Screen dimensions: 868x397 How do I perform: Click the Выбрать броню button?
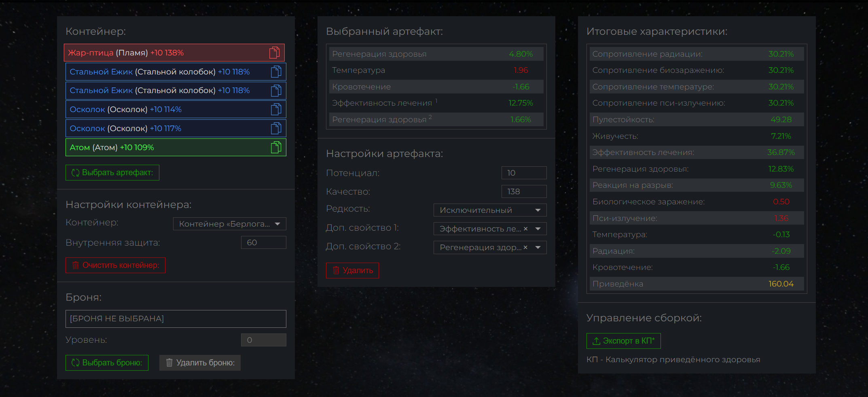click(x=107, y=363)
